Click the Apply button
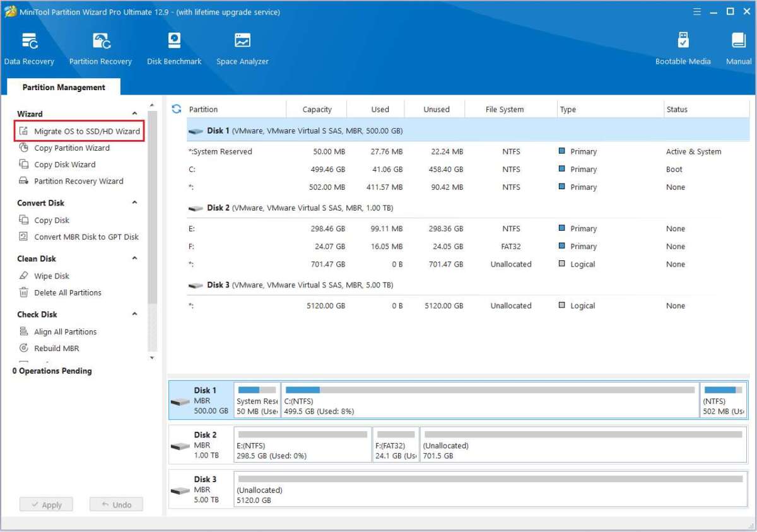 click(x=46, y=504)
